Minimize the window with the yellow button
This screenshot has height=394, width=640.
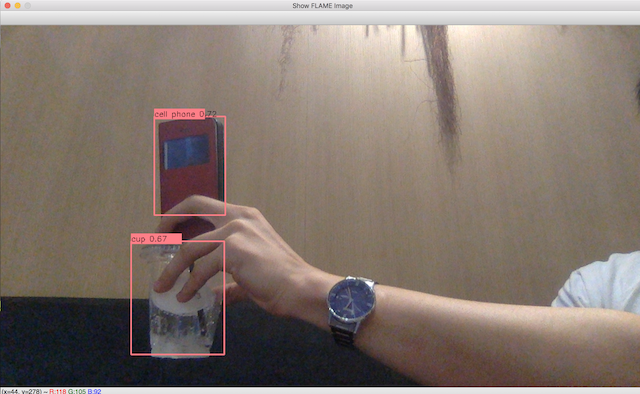tap(18, 6)
